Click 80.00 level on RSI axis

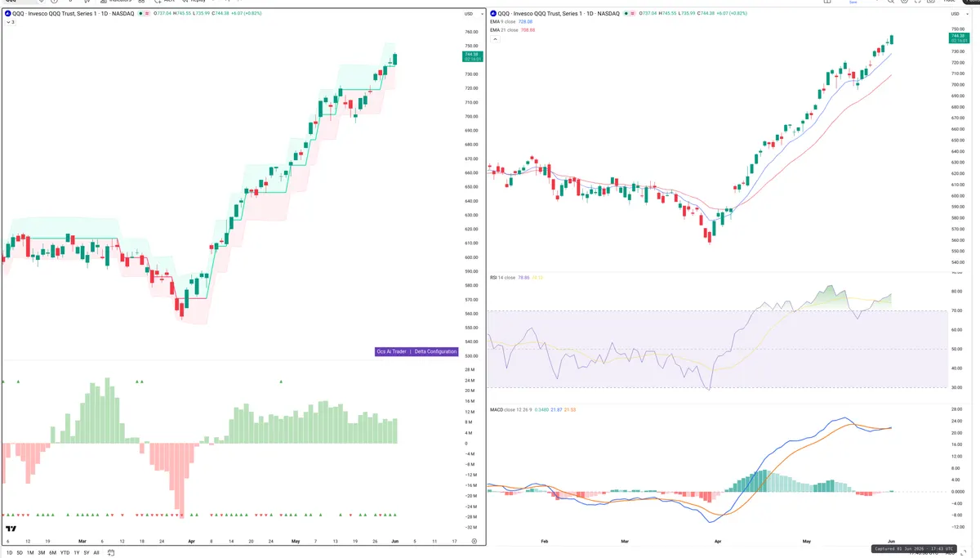956,292
